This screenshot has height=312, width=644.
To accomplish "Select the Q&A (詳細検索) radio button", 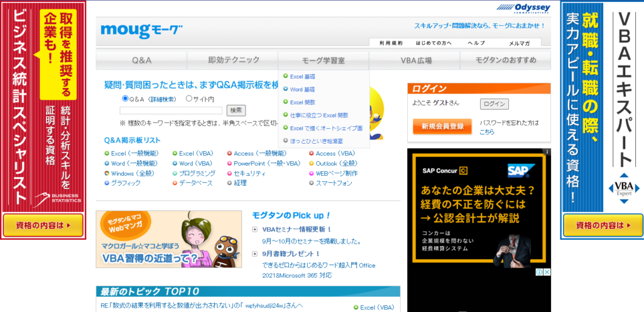I will click(125, 99).
